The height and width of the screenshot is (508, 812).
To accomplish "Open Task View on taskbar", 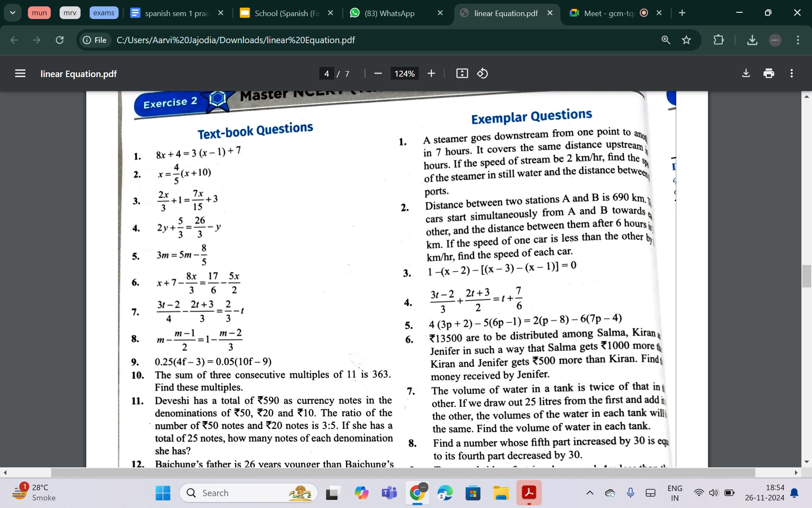I will click(333, 493).
